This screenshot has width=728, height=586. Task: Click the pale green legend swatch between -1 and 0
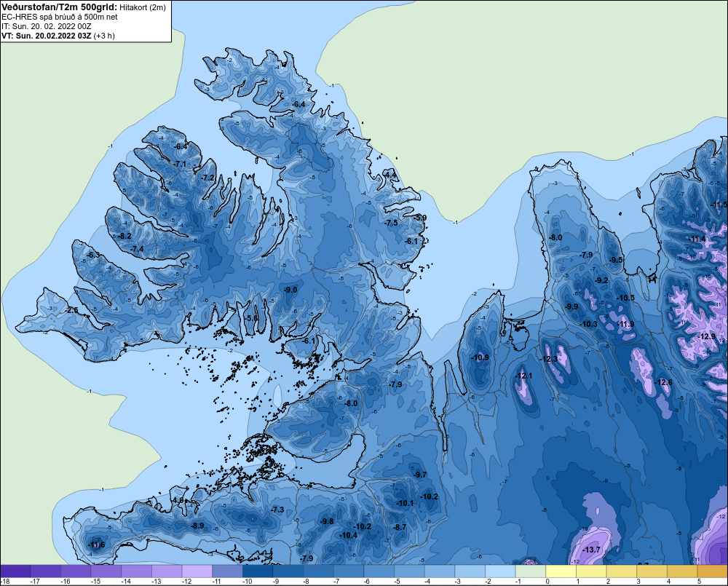[x=530, y=571]
